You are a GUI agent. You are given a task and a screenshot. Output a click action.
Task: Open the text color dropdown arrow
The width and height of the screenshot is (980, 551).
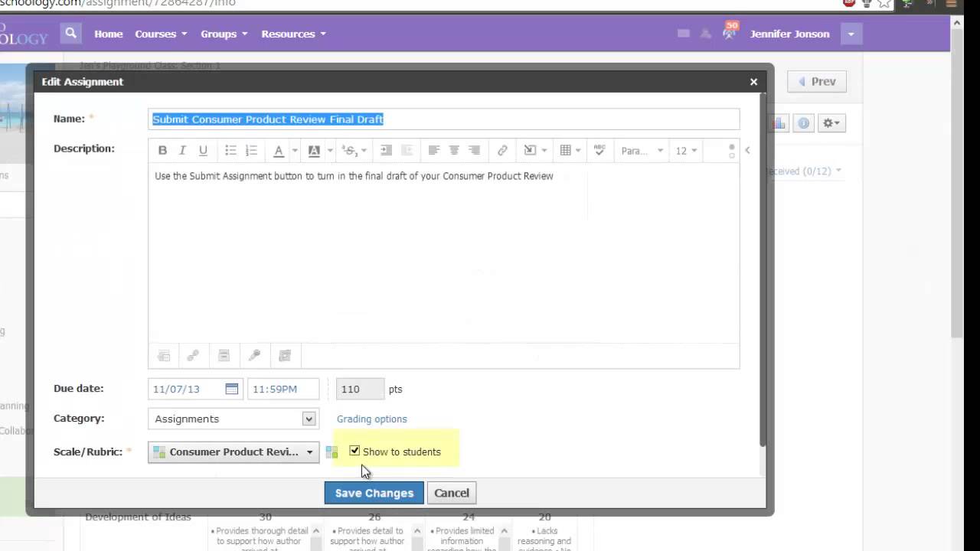[295, 151]
